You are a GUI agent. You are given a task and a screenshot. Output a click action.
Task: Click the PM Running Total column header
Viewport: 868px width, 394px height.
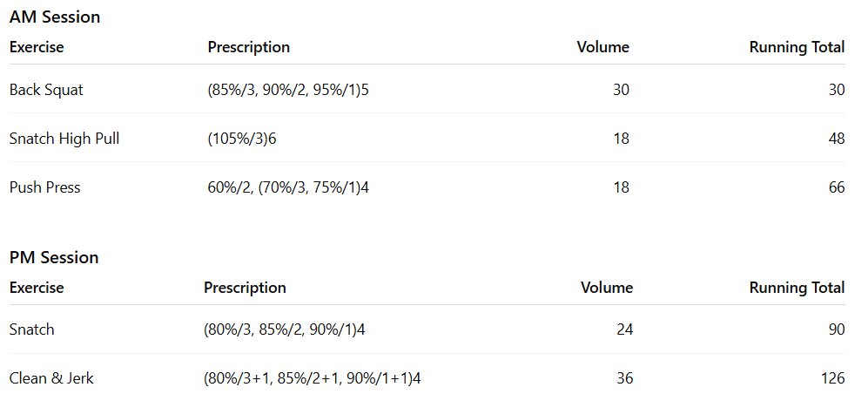pos(797,288)
